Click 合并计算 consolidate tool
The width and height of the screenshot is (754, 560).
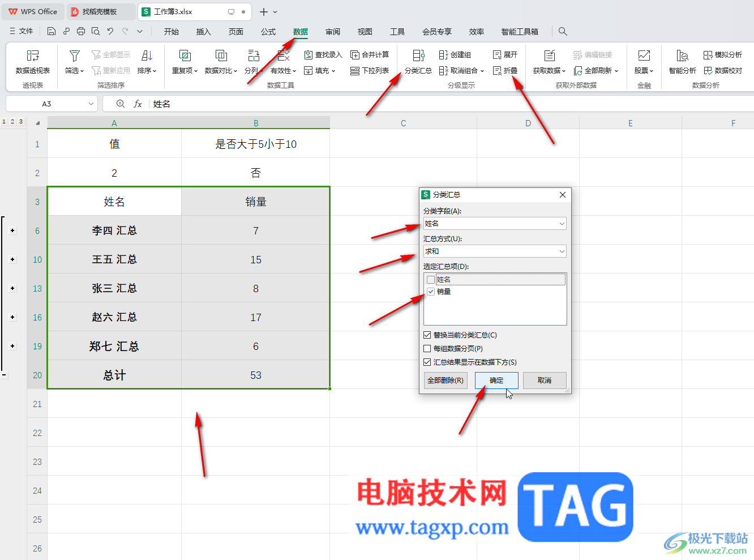370,55
